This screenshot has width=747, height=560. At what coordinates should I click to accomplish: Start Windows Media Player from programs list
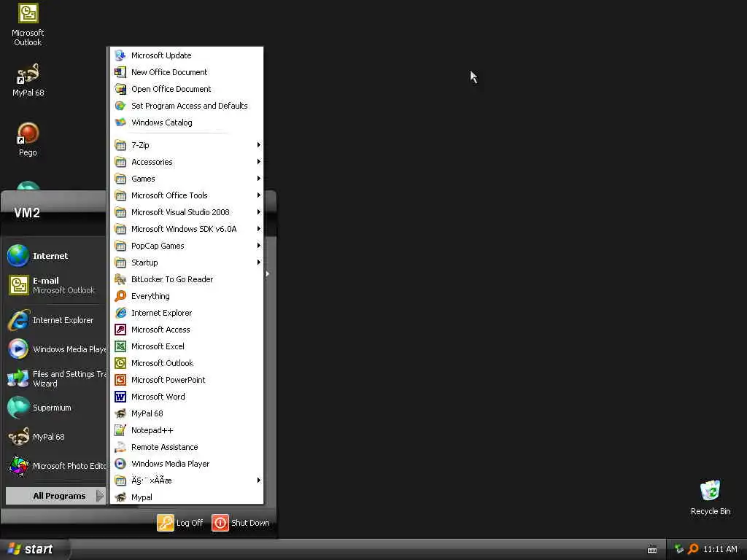[x=186, y=463]
